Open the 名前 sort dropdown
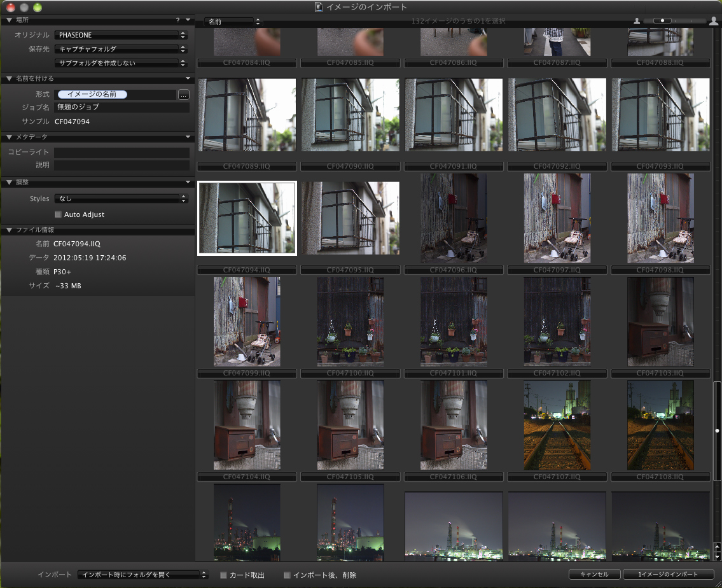This screenshot has height=588, width=722. (233, 22)
